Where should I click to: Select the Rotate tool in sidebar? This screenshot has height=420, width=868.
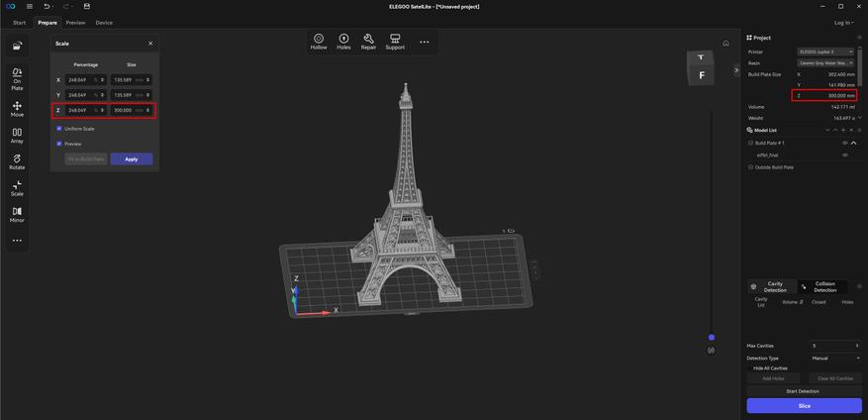point(17,162)
